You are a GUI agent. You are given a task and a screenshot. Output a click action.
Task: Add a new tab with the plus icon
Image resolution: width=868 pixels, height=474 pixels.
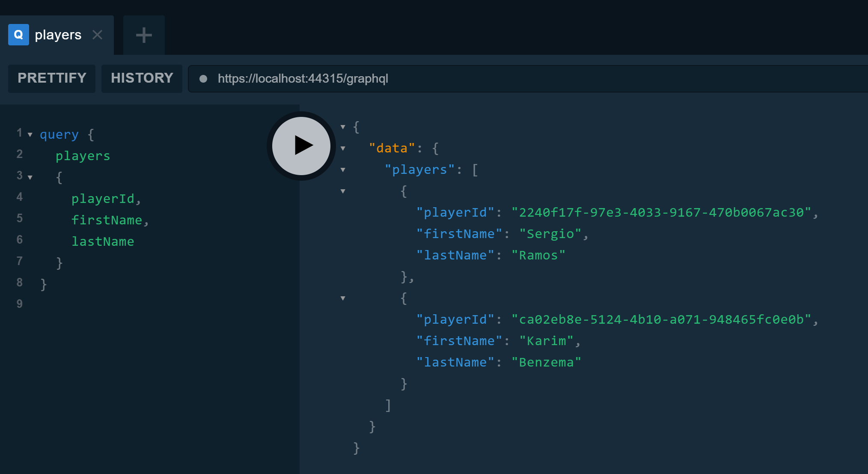tap(144, 35)
